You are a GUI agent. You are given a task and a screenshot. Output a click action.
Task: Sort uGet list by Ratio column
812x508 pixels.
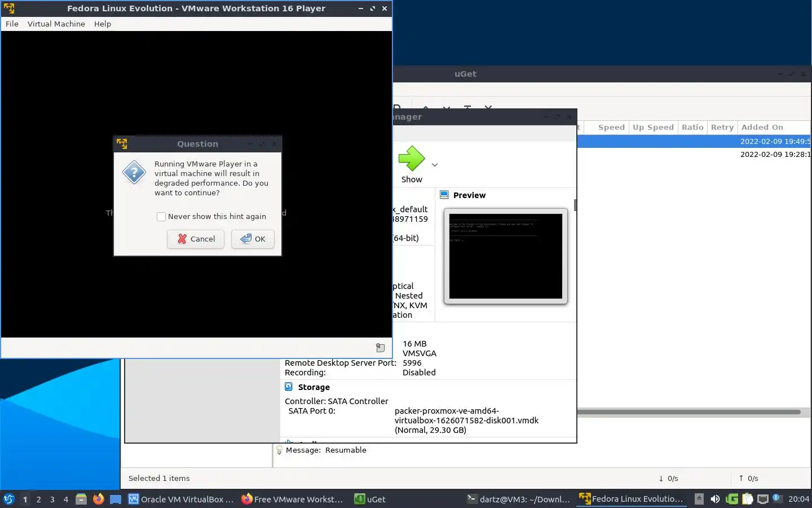(x=692, y=128)
